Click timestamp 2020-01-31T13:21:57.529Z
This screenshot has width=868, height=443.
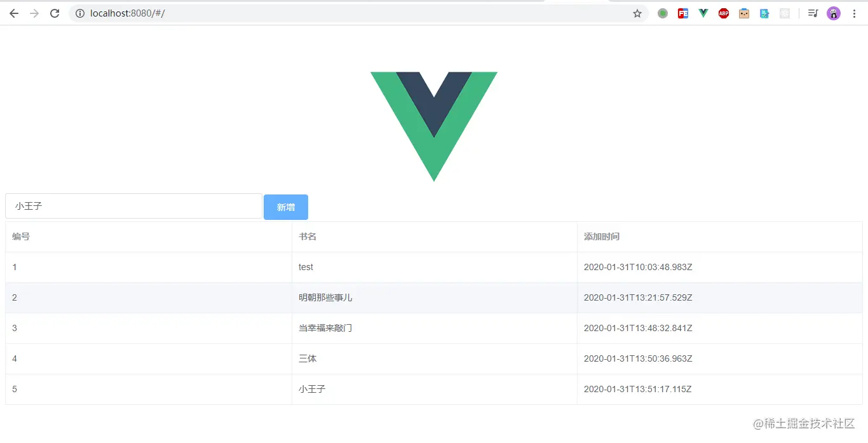[x=638, y=297]
